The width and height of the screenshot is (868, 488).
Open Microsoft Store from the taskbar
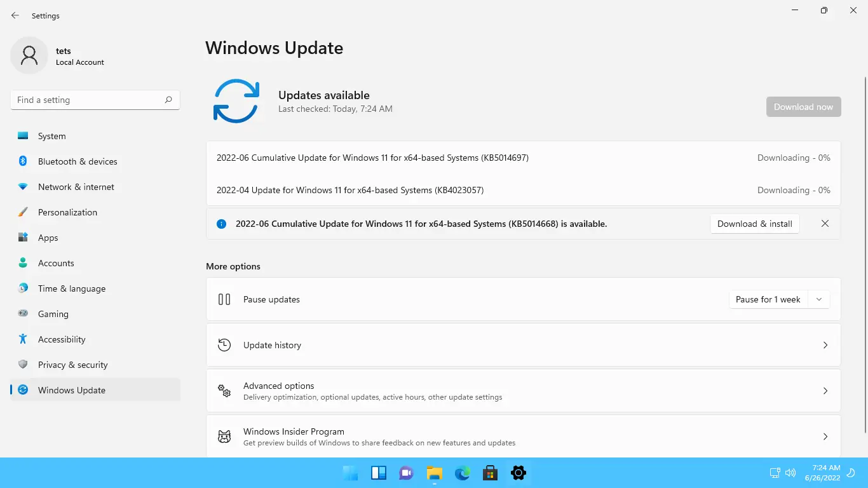tap(490, 473)
